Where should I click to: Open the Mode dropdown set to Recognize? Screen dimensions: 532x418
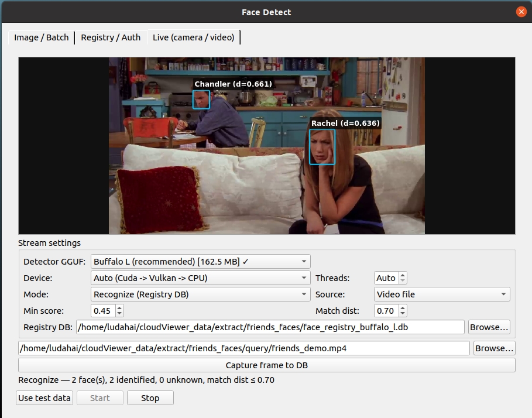click(x=201, y=294)
